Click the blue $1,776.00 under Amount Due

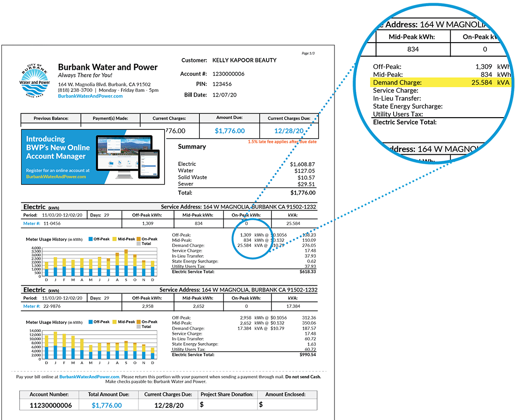(x=230, y=131)
